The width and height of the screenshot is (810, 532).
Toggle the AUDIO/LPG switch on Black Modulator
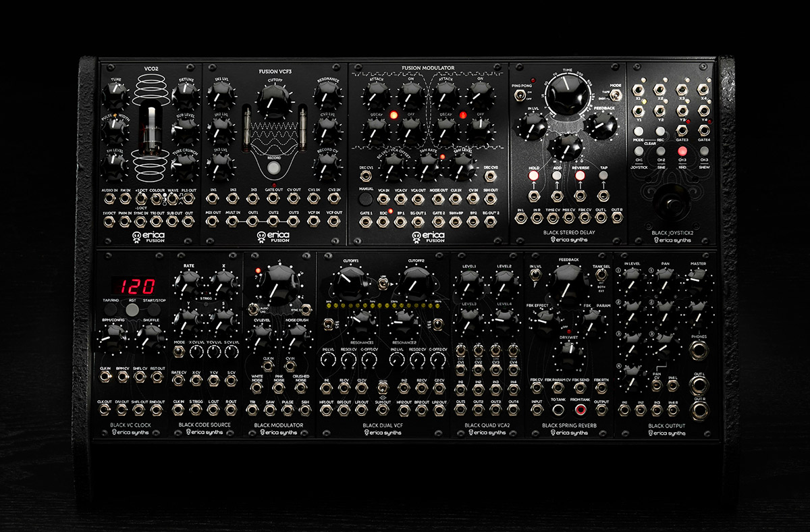[253, 309]
